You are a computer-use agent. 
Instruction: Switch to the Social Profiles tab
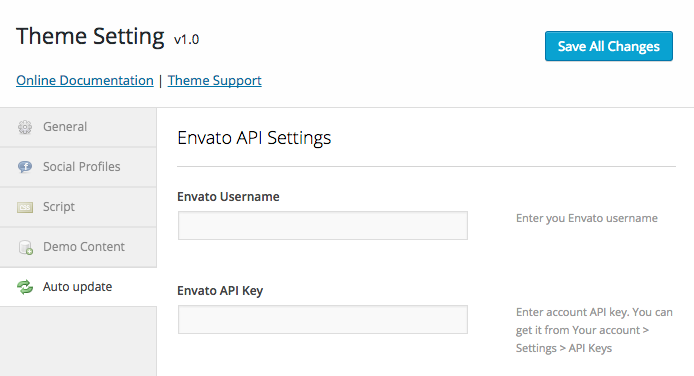tap(78, 167)
